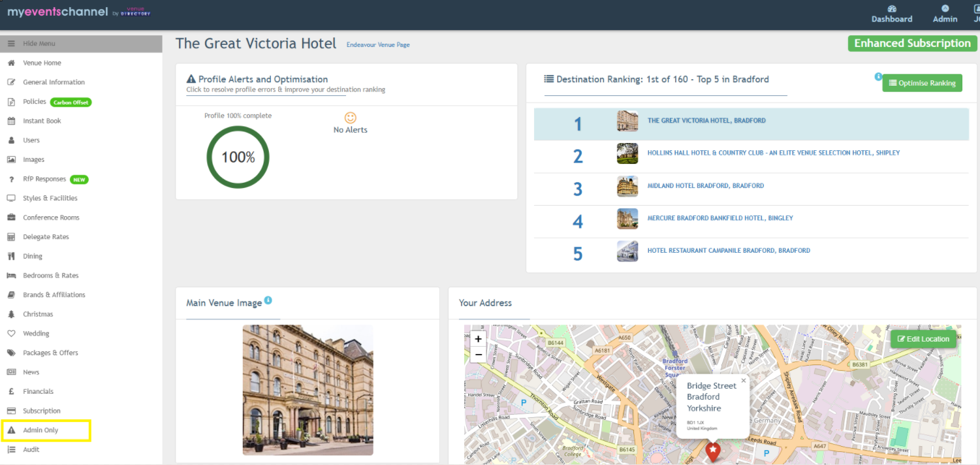Click Hollins Hall Hotel thumbnail
Screen dimensions: 980x465
coord(627,153)
